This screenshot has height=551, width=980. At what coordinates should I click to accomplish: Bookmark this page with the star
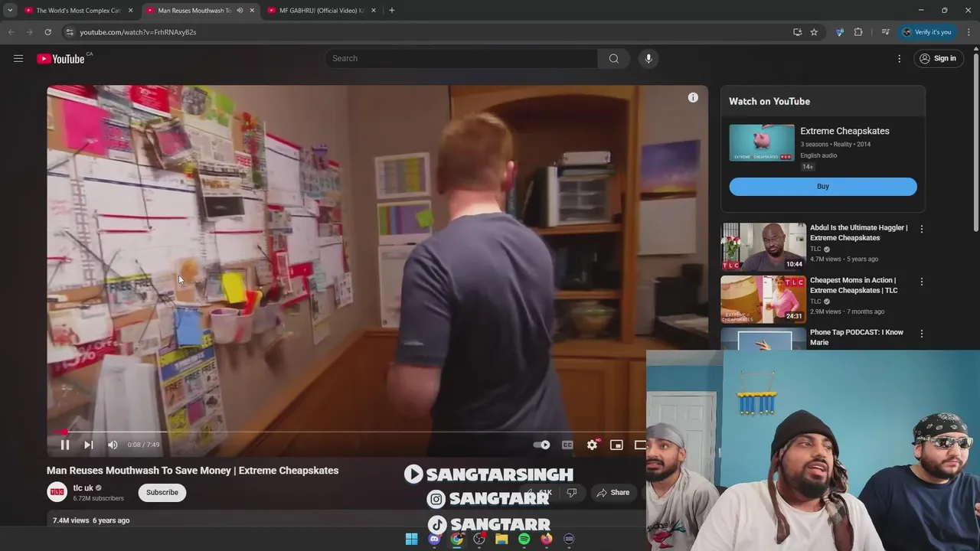814,32
